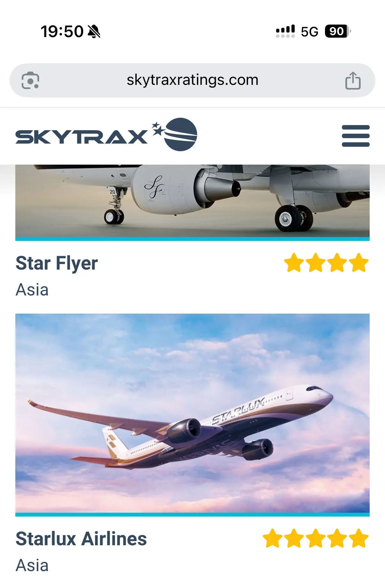385x588 pixels.
Task: Open the hamburger navigation menu
Action: (x=356, y=136)
